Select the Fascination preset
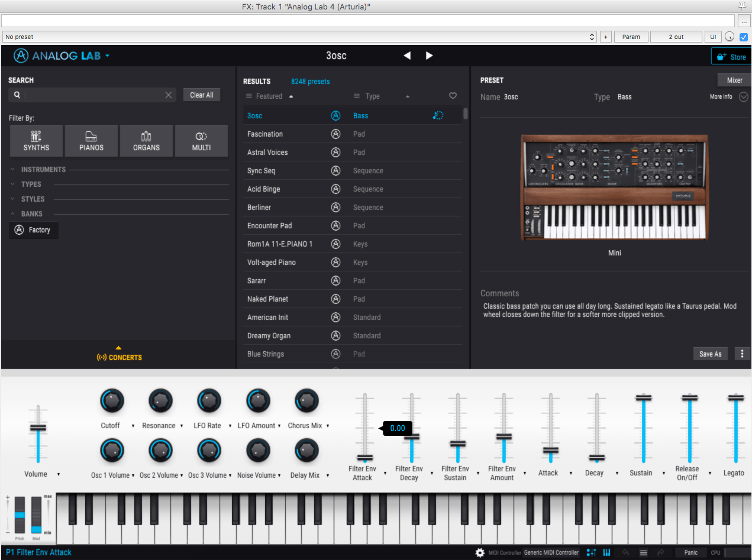Image resolution: width=752 pixels, height=560 pixels. point(265,134)
